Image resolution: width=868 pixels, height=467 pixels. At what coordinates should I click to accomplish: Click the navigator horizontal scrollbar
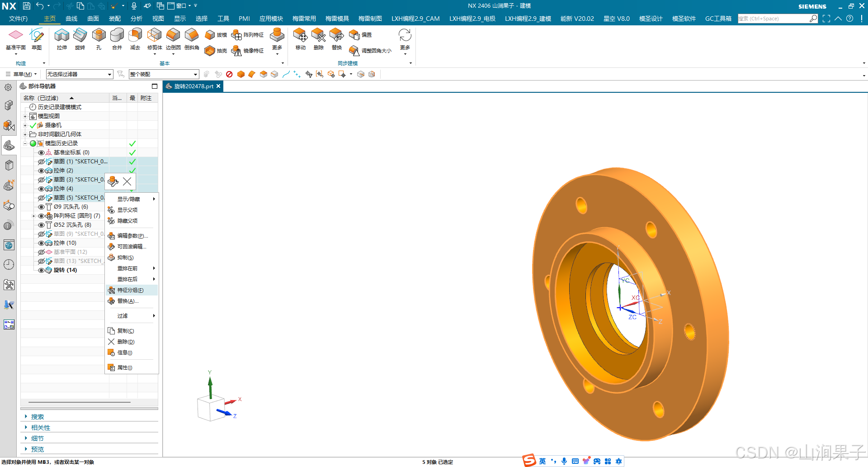[x=80, y=402]
